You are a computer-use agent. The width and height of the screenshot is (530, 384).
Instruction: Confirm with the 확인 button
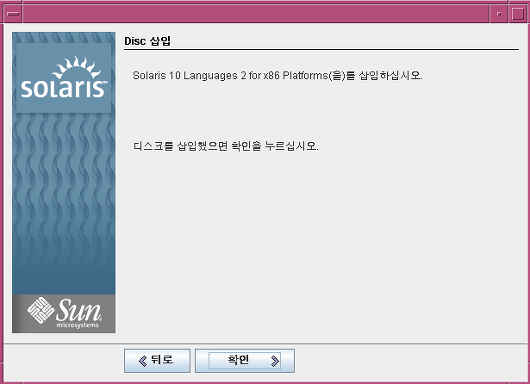[x=245, y=361]
